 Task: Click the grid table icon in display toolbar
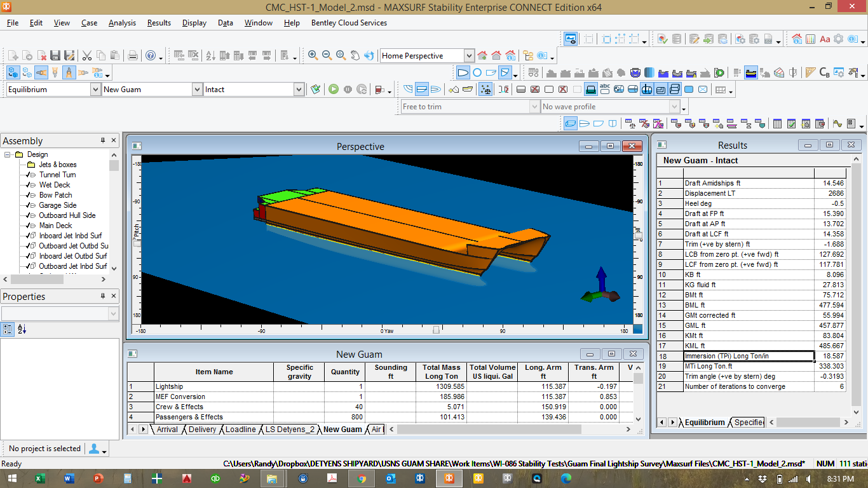click(x=719, y=90)
